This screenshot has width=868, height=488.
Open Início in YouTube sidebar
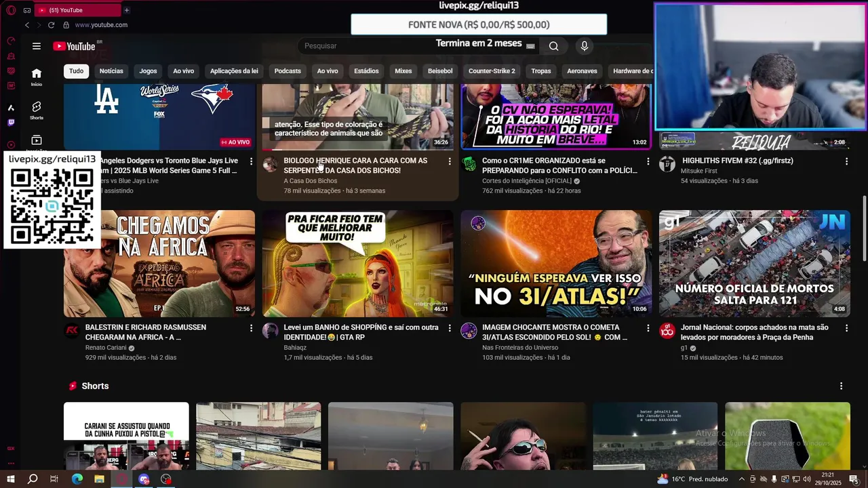tap(37, 77)
